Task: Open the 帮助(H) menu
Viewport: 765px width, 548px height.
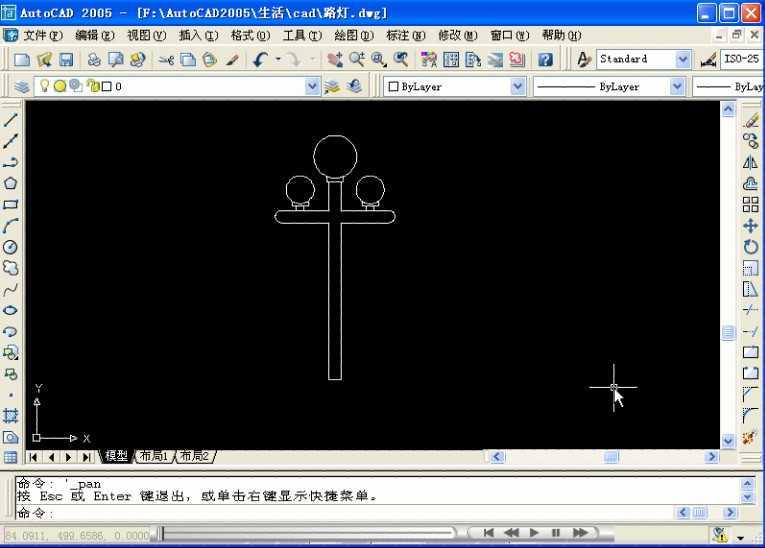Action: pyautogui.click(x=561, y=36)
